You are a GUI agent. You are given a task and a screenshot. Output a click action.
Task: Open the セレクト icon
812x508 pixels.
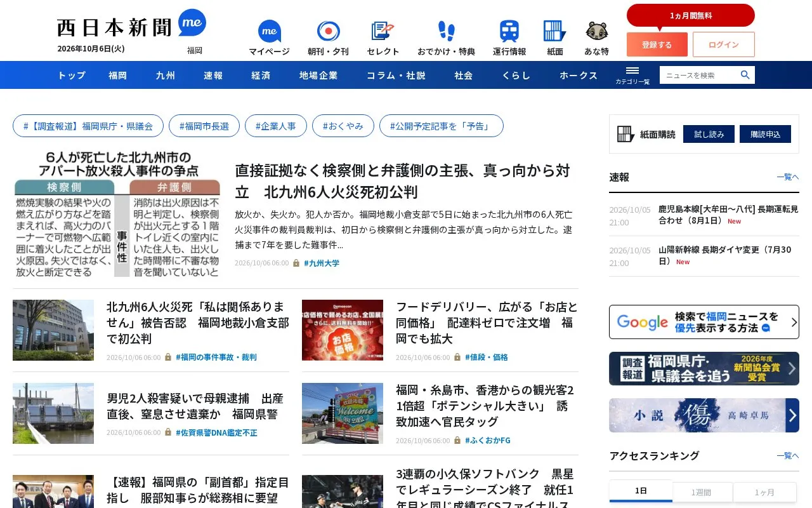coord(383,31)
